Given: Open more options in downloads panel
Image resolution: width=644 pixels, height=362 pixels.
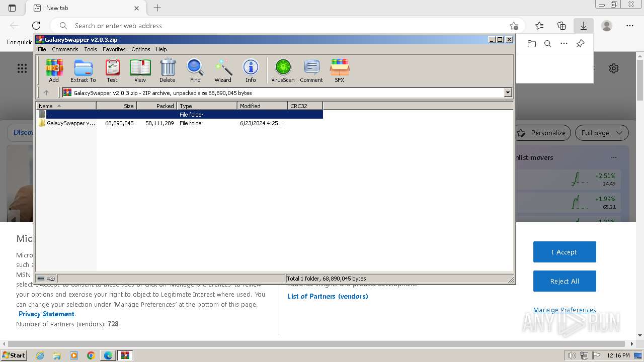Looking at the screenshot, I should [x=564, y=44].
